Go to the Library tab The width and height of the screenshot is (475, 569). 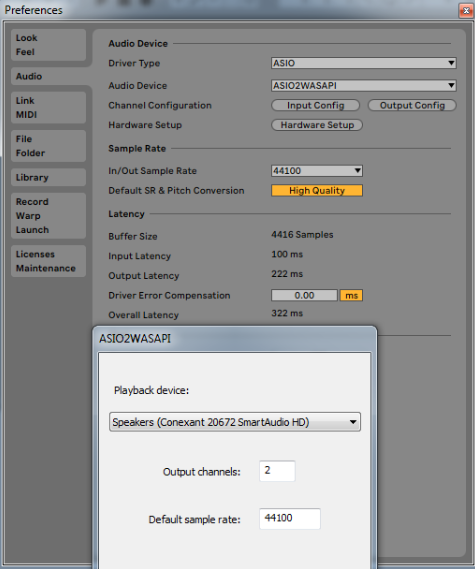[x=48, y=177]
